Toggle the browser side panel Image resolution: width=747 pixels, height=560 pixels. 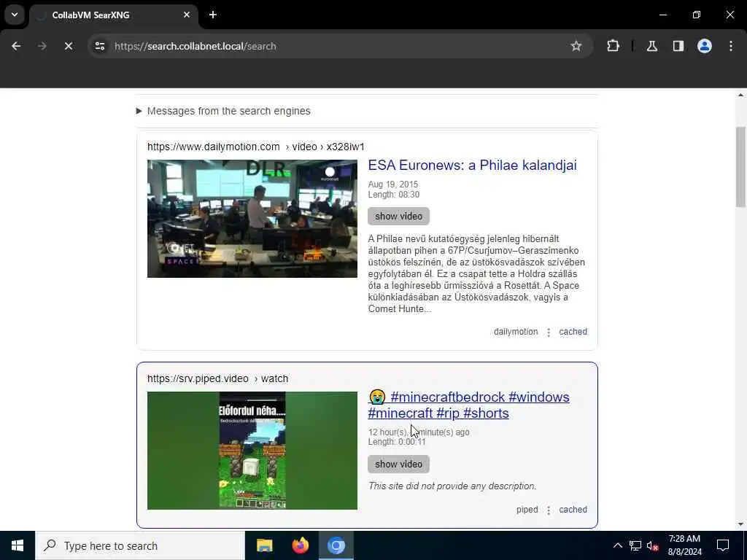[678, 46]
